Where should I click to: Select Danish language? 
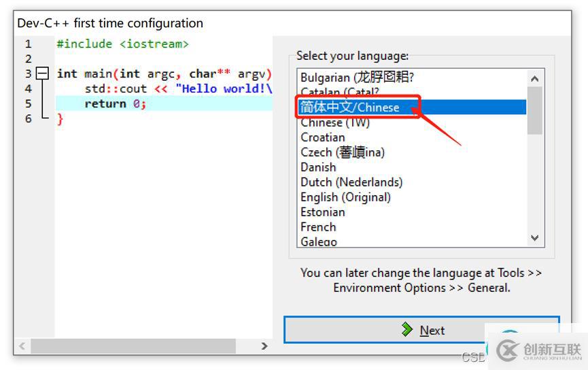pos(412,167)
